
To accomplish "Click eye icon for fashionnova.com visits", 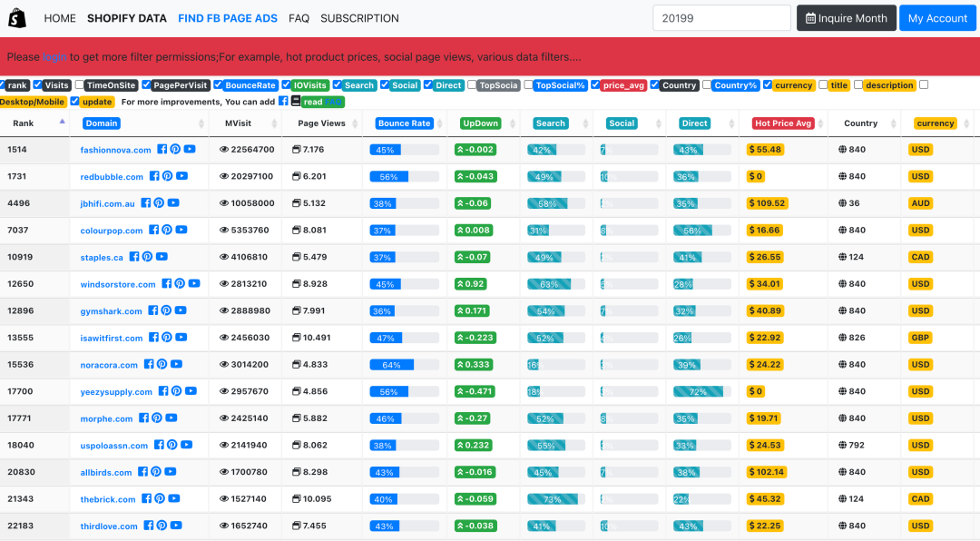I will (224, 150).
